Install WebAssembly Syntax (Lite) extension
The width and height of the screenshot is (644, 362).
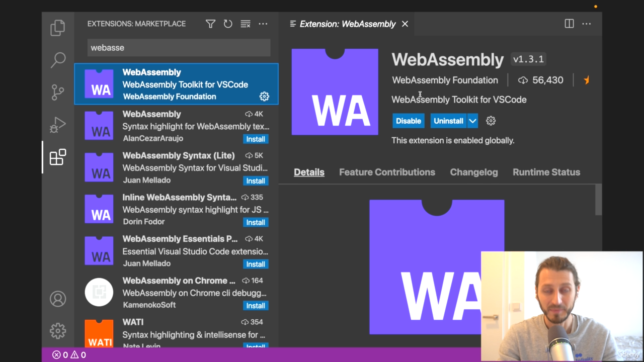tap(256, 180)
